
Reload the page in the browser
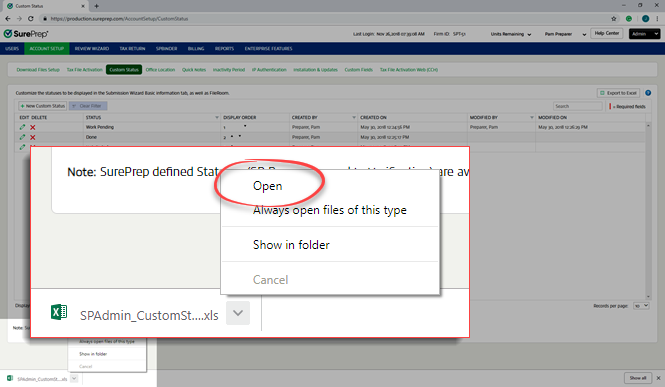pyautogui.click(x=31, y=19)
